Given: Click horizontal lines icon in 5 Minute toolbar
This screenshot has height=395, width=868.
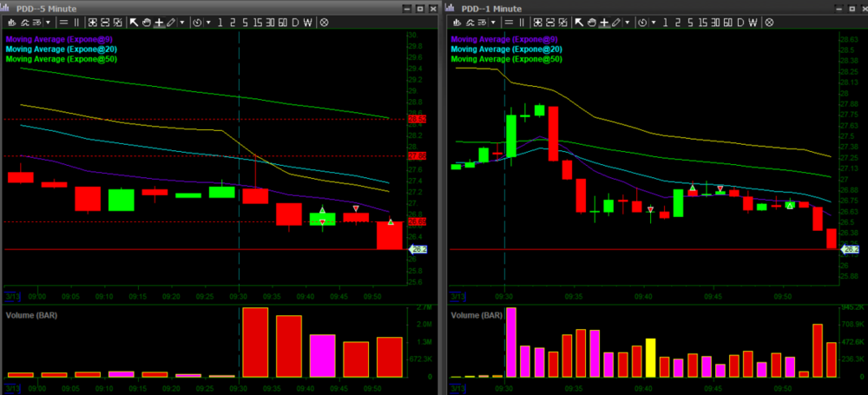Looking at the screenshot, I should coord(62,22).
